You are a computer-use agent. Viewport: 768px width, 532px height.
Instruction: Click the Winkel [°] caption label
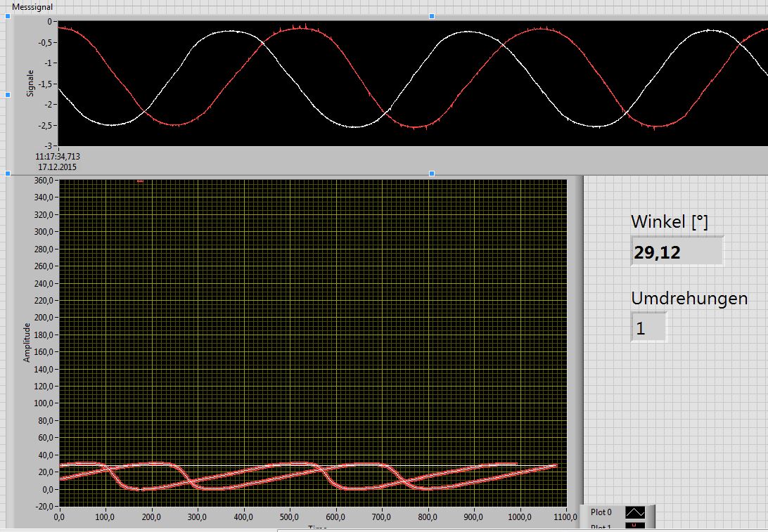(669, 221)
